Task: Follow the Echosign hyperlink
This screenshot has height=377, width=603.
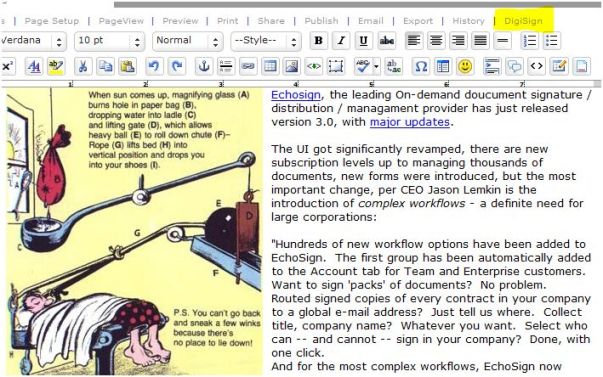Action: [x=296, y=95]
